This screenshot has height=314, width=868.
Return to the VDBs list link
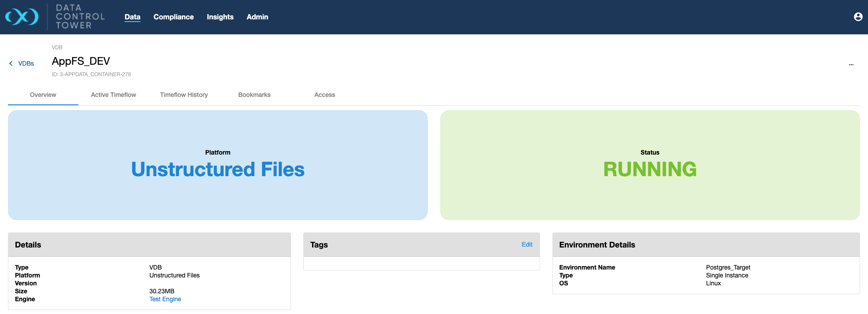26,63
